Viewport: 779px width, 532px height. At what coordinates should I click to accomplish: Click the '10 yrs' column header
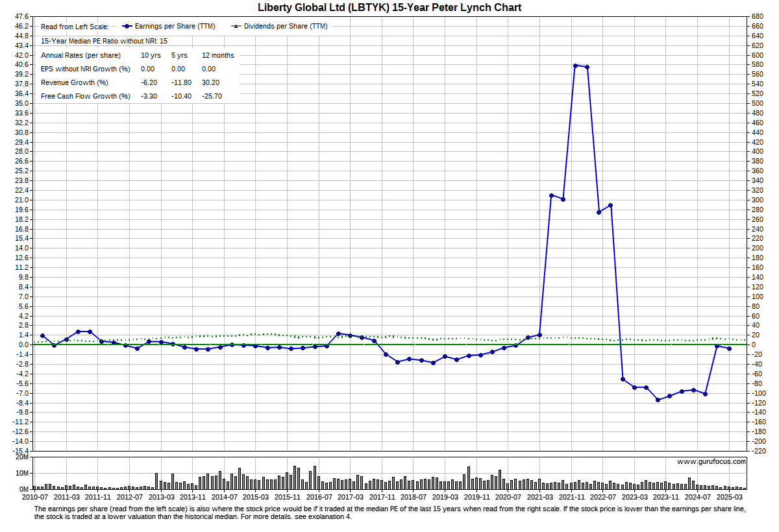[x=151, y=55]
